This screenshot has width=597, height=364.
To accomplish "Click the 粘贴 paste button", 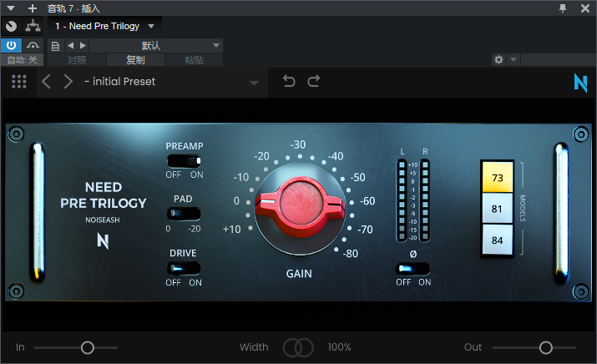I will (194, 60).
